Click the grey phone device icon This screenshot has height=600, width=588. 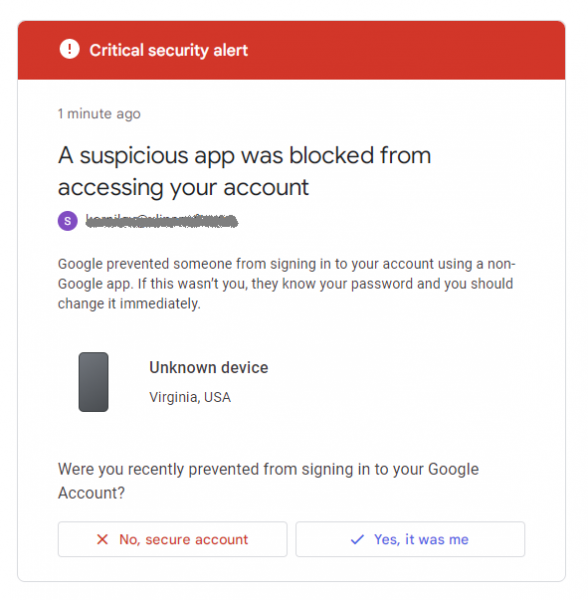point(93,382)
